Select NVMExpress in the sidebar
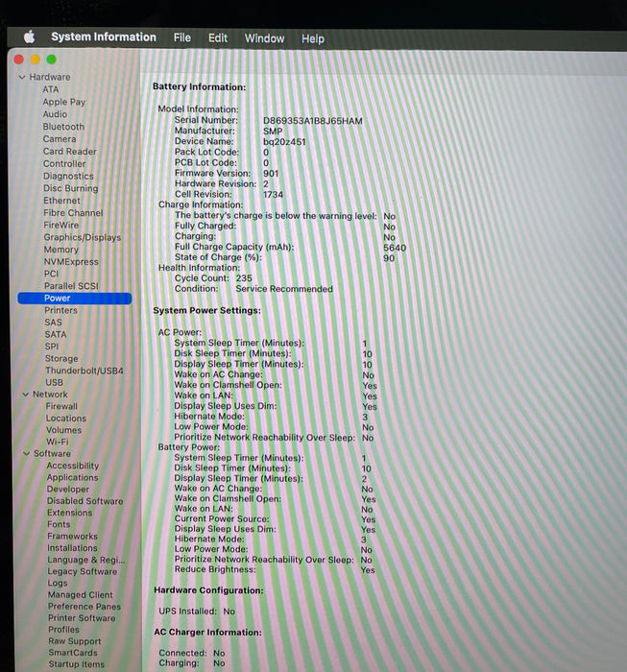 [x=71, y=262]
